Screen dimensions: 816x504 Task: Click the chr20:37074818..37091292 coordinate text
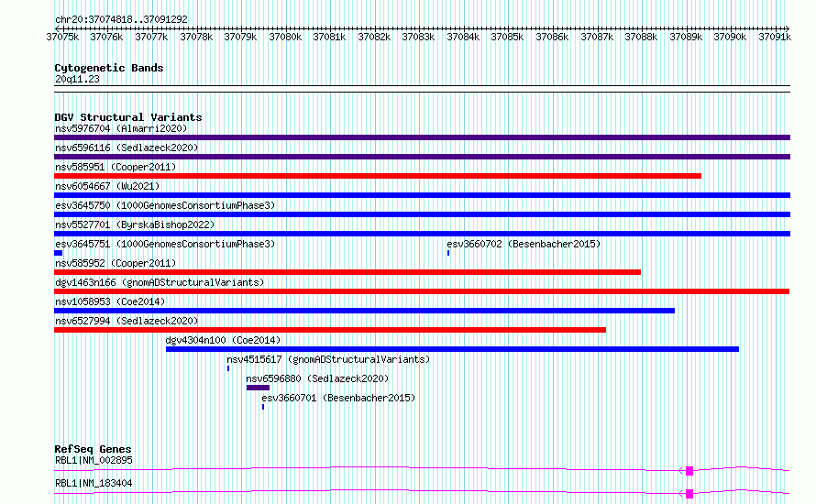coord(121,19)
